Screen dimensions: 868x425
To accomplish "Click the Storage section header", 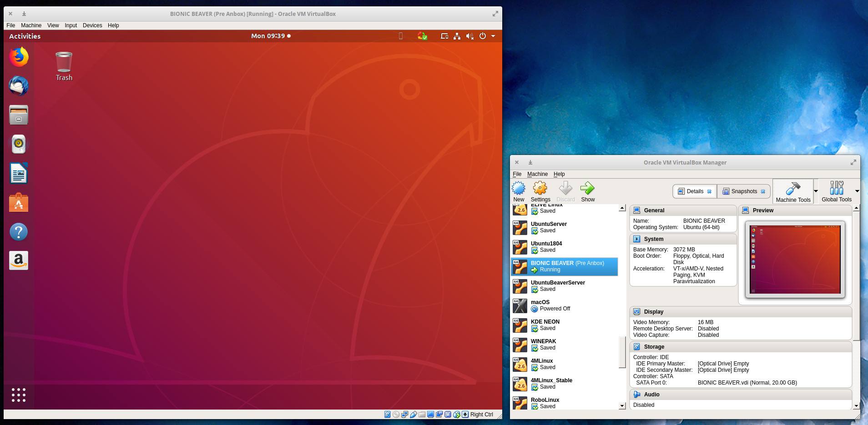I will [x=741, y=347].
